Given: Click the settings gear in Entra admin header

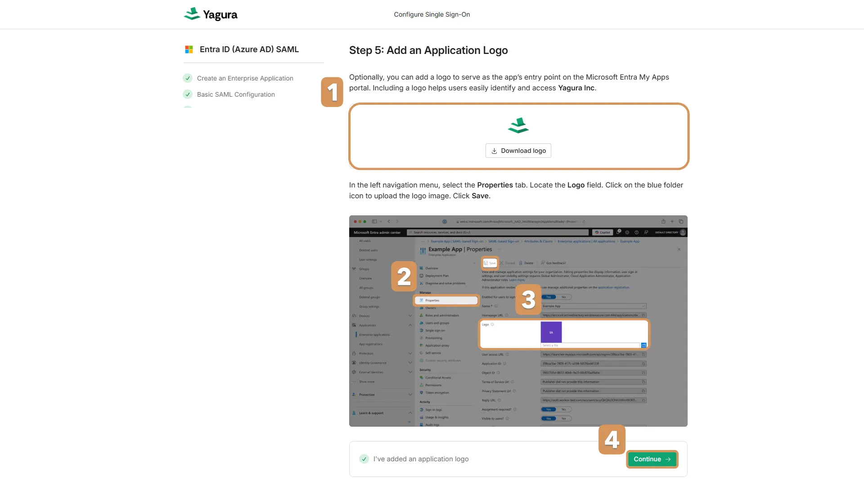Looking at the screenshot, I should pos(627,232).
